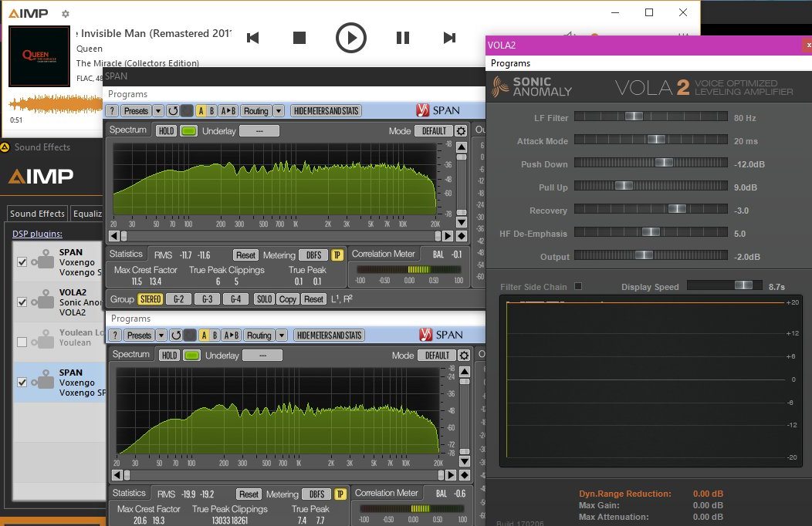Switch to Equalizer tab
Screen dimensions: 812x526
87,214
